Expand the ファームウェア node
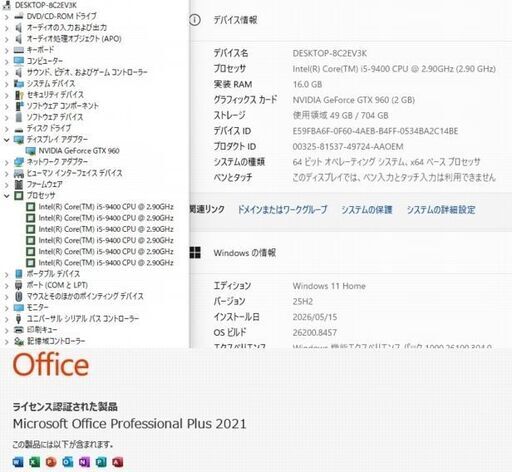512x472 pixels. (x=6, y=184)
